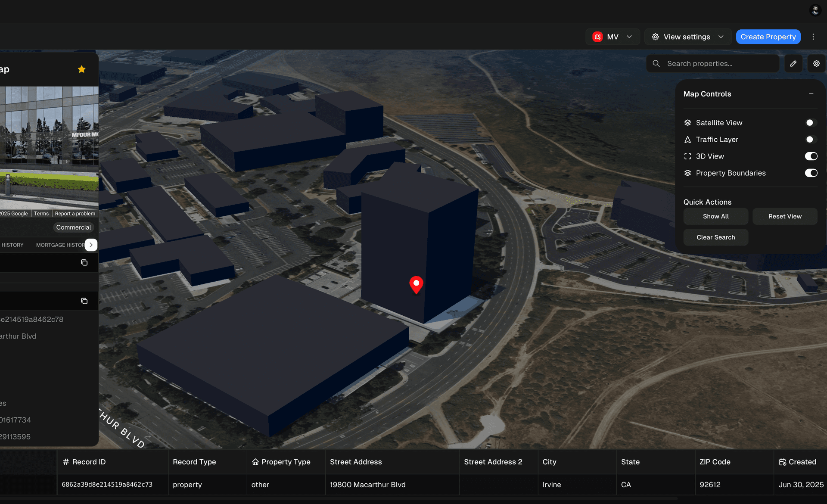Click the search magnifier in properties search bar

pos(656,63)
